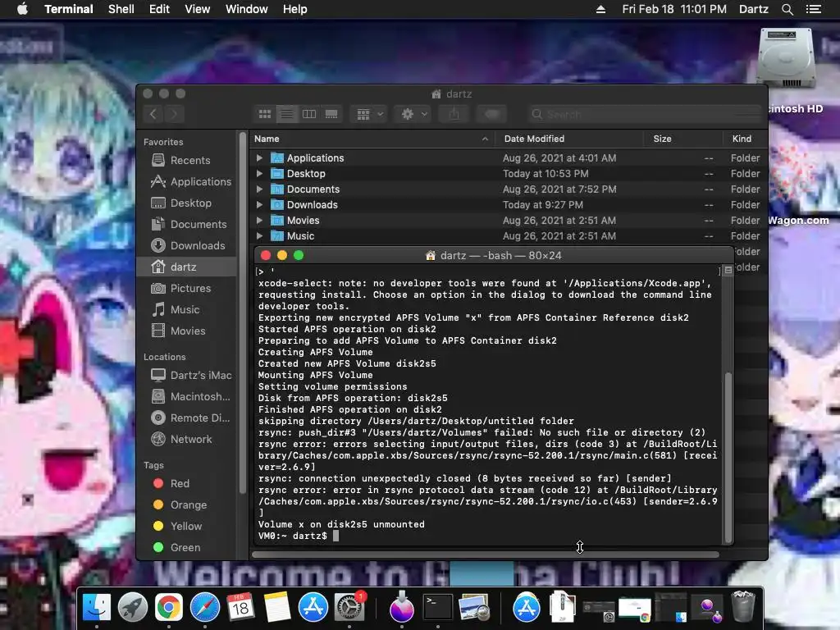The image size is (840, 630).
Task: Open Spotlight search in menu bar
Action: (787, 9)
